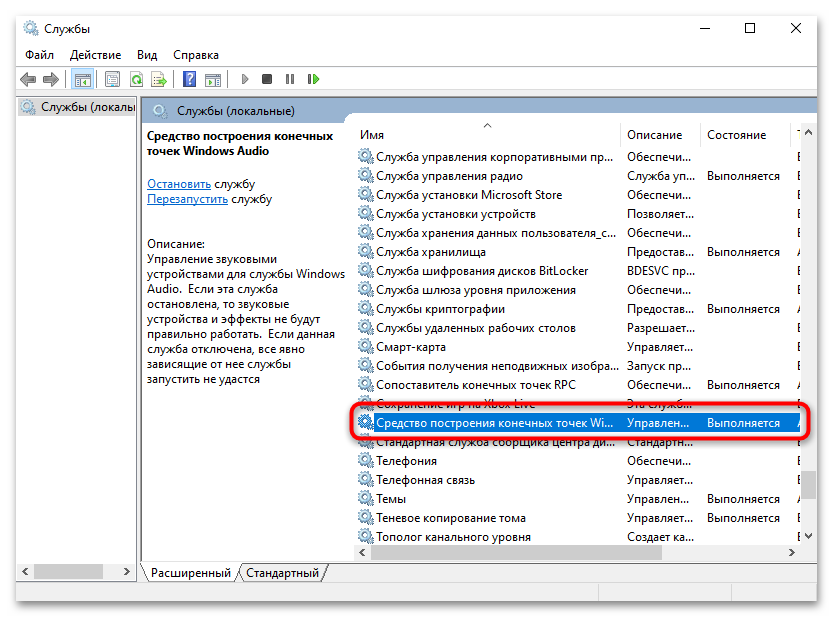833x617 pixels.
Task: Click the gear icon beside Телефония
Action: (366, 460)
